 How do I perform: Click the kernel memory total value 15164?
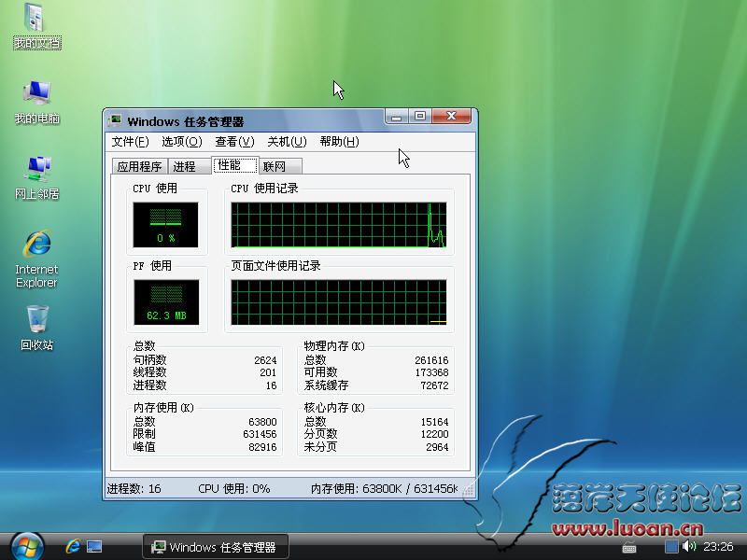(434, 422)
